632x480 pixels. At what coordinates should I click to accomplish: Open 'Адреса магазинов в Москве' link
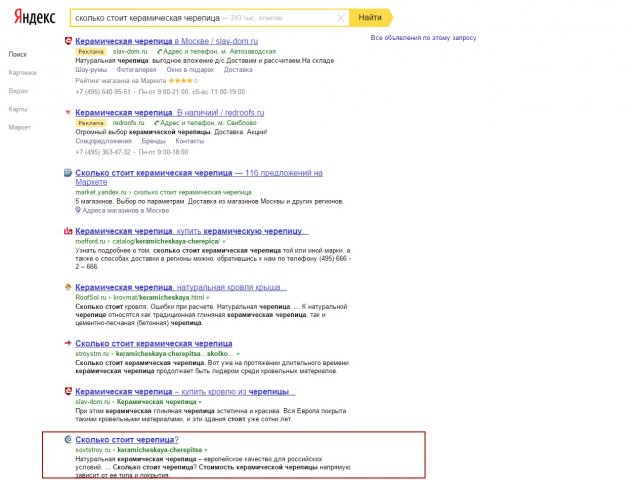[x=125, y=210]
